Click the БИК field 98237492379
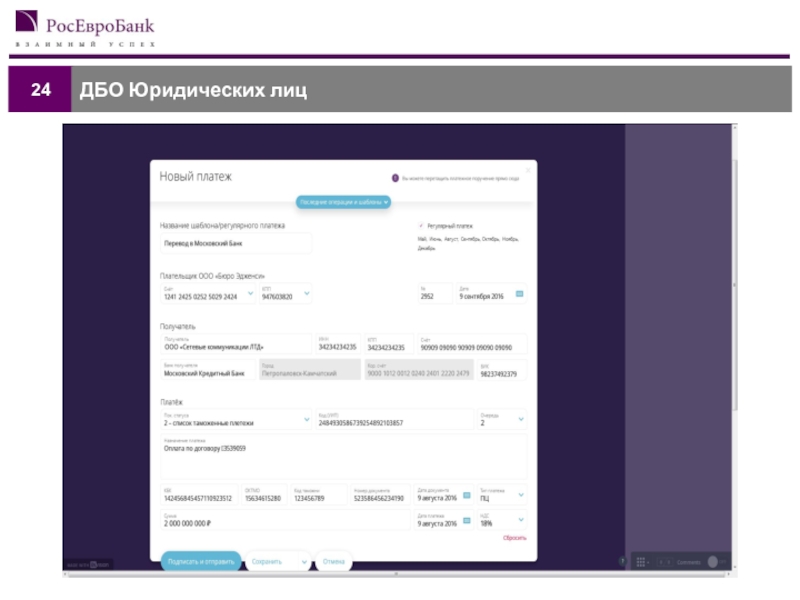 click(502, 370)
